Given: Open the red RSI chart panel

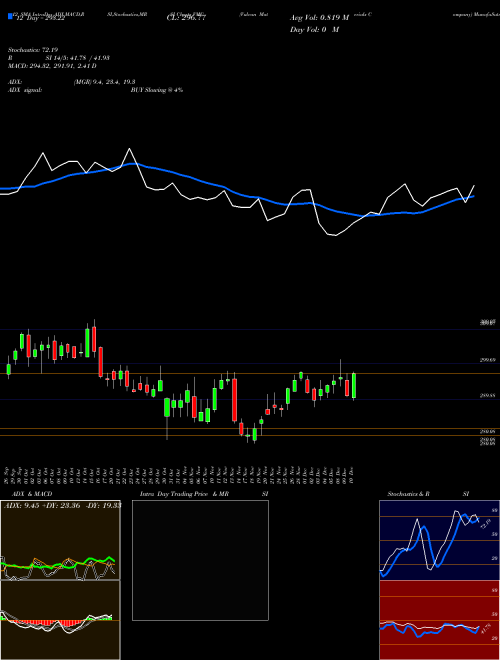Looking at the screenshot, I should point(439,620).
